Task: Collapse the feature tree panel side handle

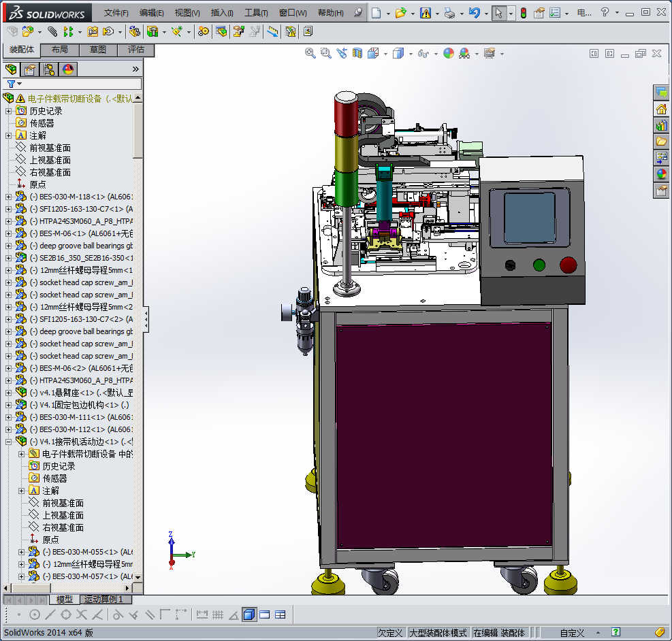Action: pos(146,319)
